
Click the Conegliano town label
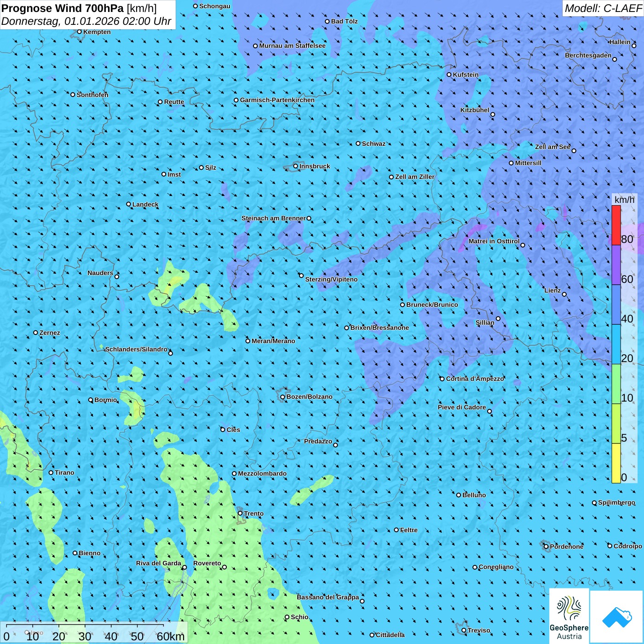tap(496, 567)
